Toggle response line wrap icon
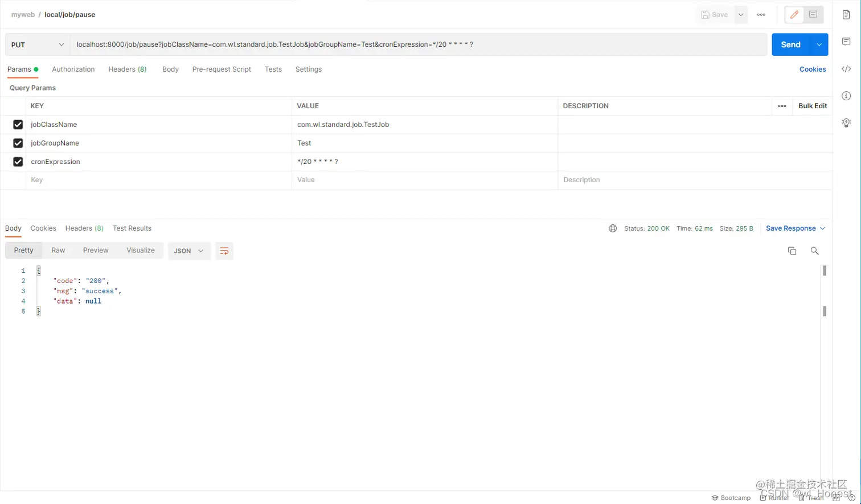 (x=224, y=251)
